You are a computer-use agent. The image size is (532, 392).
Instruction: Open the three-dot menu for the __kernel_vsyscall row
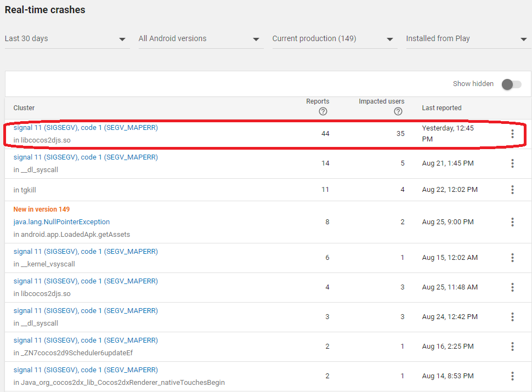512,258
